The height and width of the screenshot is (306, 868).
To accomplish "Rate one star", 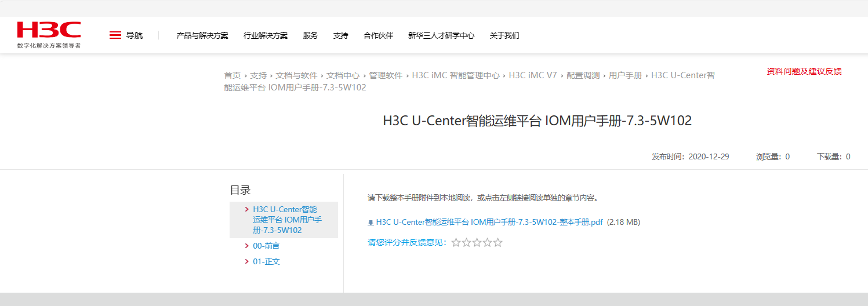I will coord(456,243).
